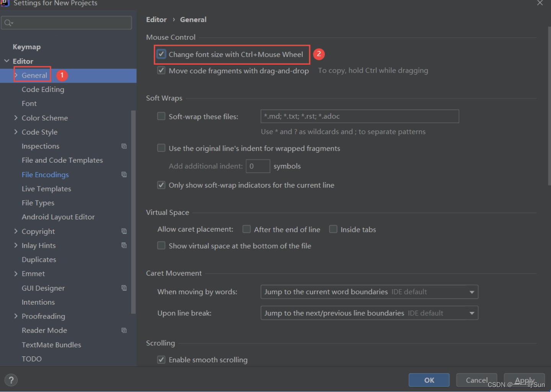Viewport: 551px width, 392px height.
Task: Open TODO settings page
Action: (x=32, y=359)
